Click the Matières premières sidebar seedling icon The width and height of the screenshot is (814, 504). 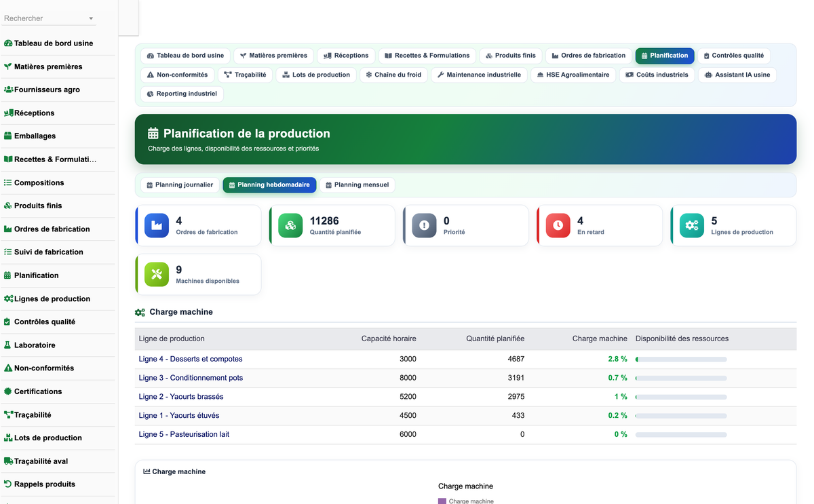(8, 66)
